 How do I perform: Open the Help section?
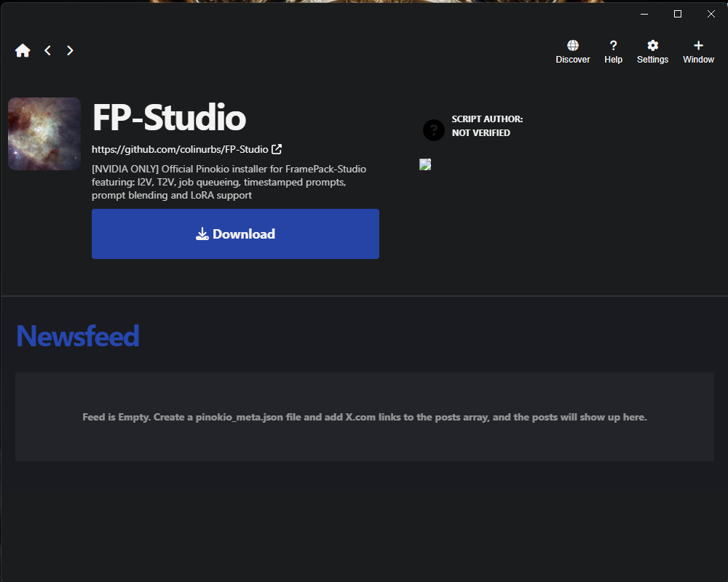click(613, 52)
